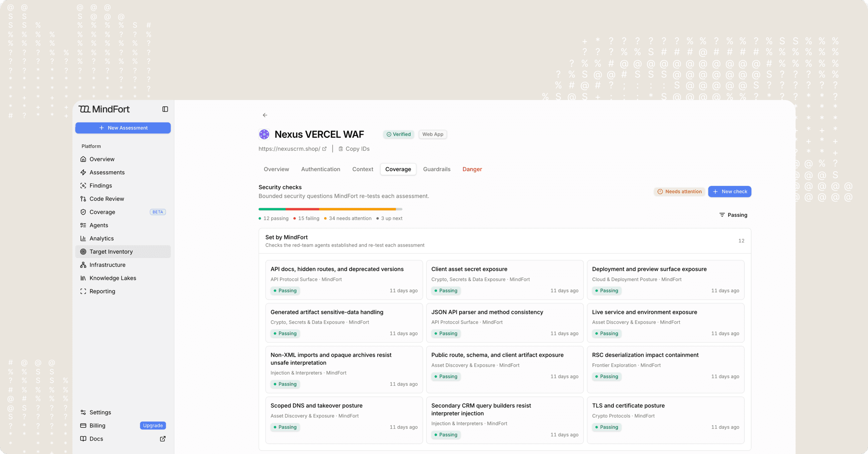The image size is (868, 454).
Task: Click the Nexus VERCEL WAF avatar icon
Action: [x=264, y=134]
